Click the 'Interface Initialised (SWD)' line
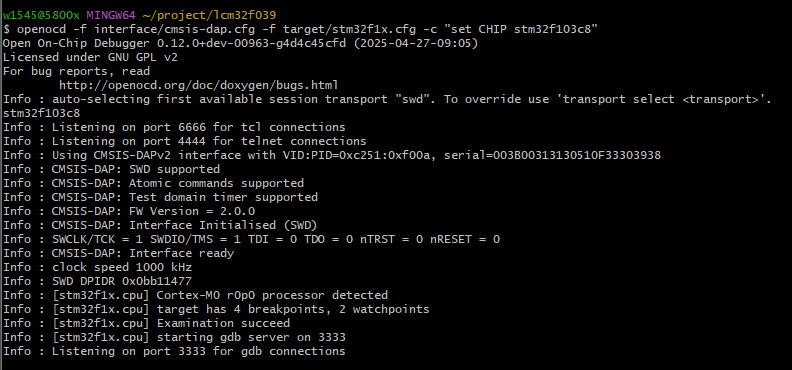 pyautogui.click(x=160, y=225)
